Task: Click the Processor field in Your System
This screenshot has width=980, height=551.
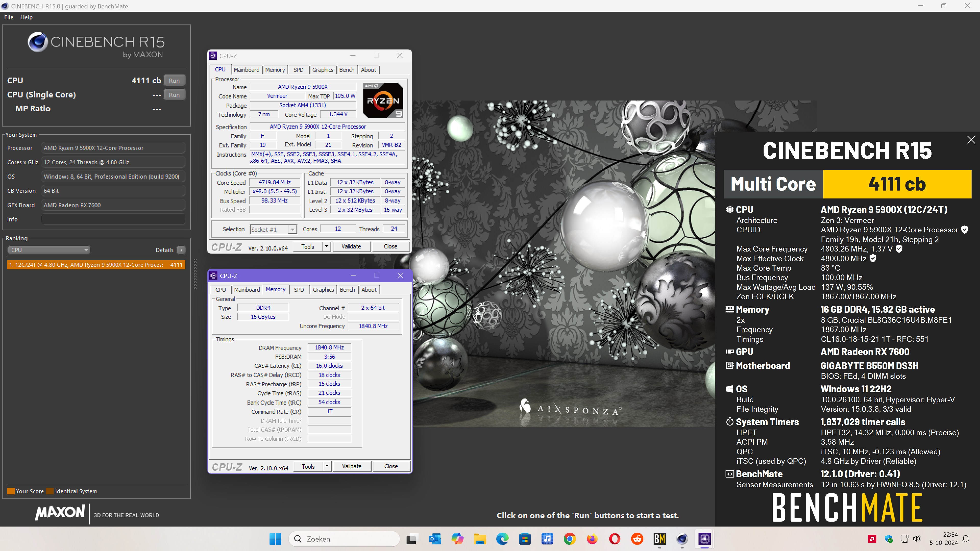Action: coord(113,148)
